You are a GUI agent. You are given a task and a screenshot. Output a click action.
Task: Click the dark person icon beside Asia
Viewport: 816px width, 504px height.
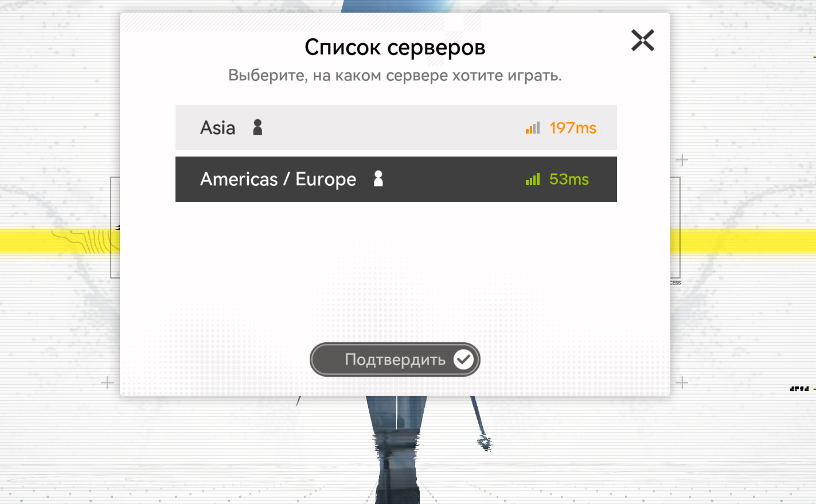tap(257, 127)
